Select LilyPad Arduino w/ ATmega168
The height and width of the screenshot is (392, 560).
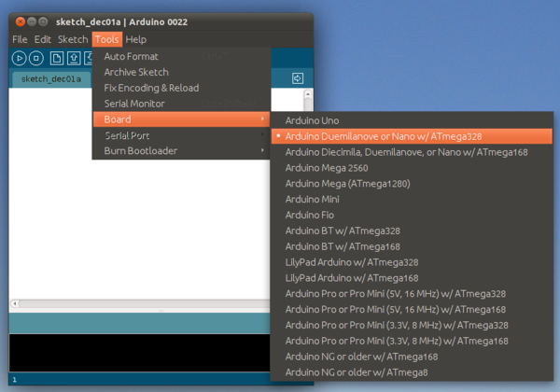tap(412, 278)
